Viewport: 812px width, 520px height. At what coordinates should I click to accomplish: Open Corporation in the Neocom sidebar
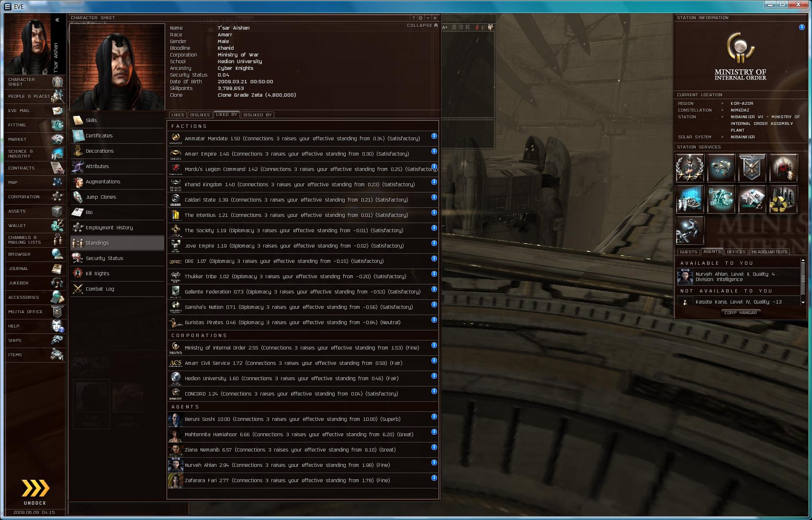pyautogui.click(x=35, y=197)
